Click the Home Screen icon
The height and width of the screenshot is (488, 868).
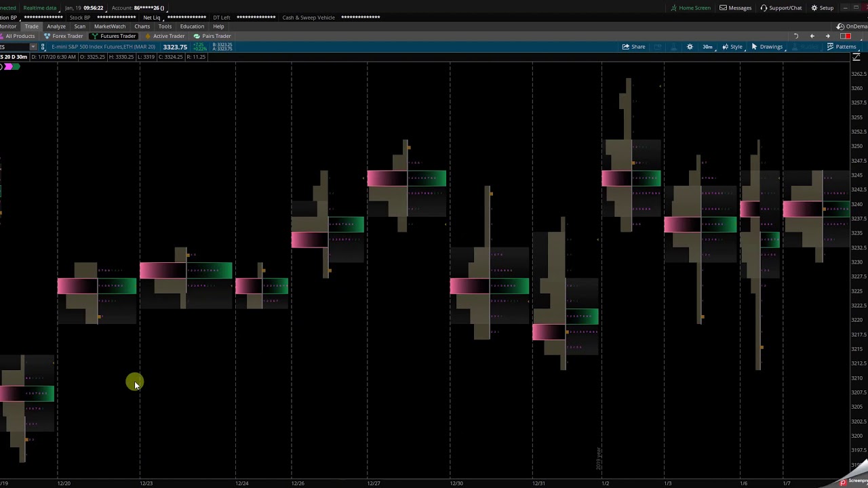pyautogui.click(x=690, y=7)
